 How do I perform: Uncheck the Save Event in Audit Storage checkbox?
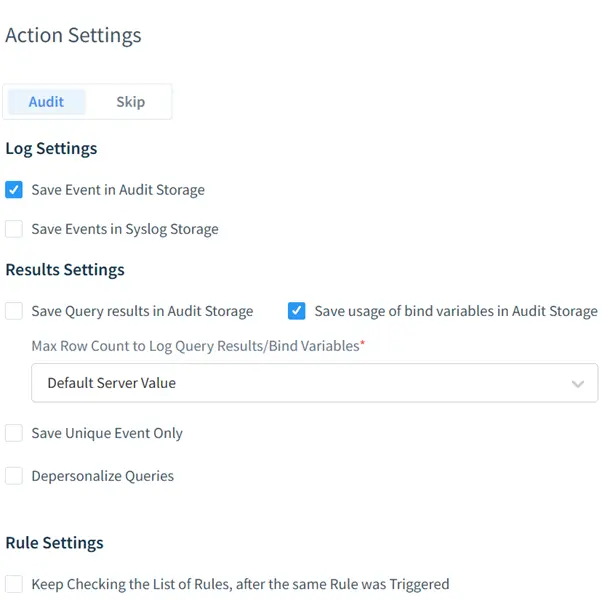(x=14, y=190)
